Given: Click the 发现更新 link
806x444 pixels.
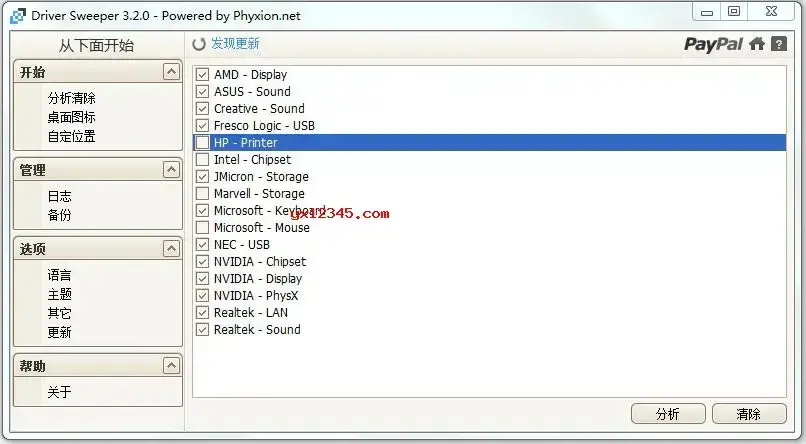Looking at the screenshot, I should (x=235, y=44).
